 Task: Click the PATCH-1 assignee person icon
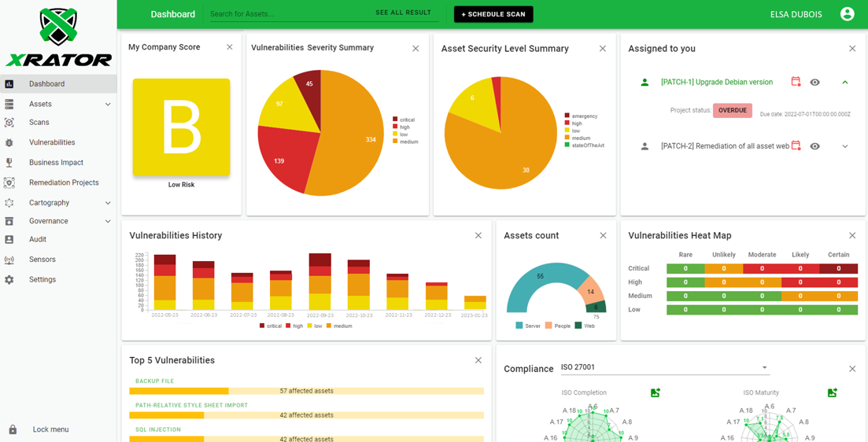pos(645,82)
